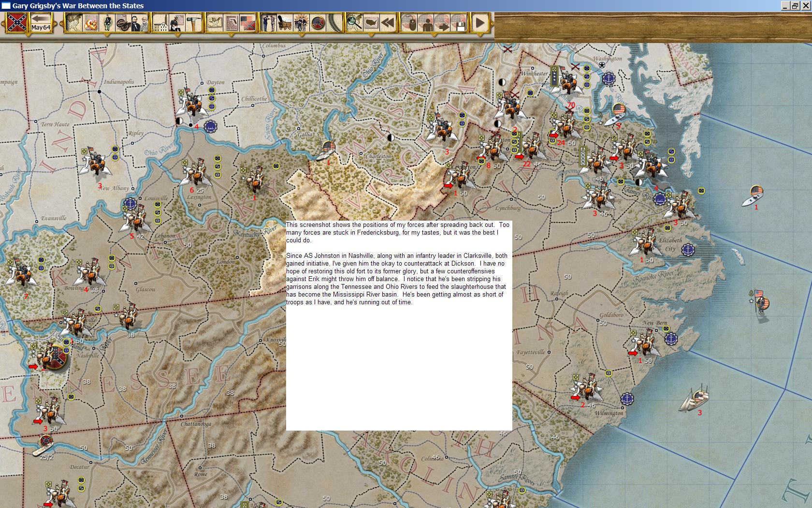Click the May64 turn date label
The height and width of the screenshot is (508, 812).
(41, 28)
